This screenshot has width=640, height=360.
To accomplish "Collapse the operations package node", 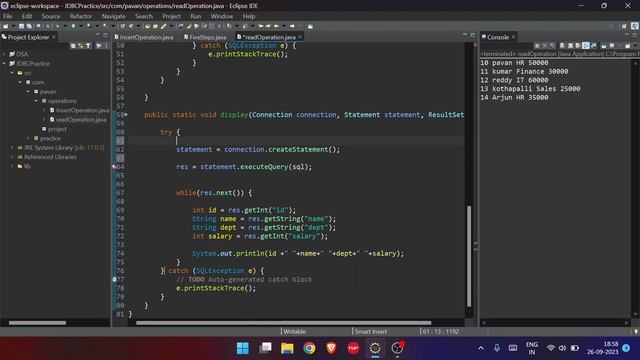I will click(x=36, y=101).
